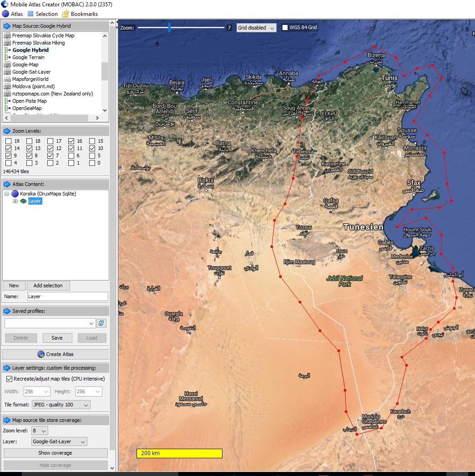Viewport: 475px width, 476px height.
Task: Click the map Zoom slider handle
Action: (x=169, y=28)
